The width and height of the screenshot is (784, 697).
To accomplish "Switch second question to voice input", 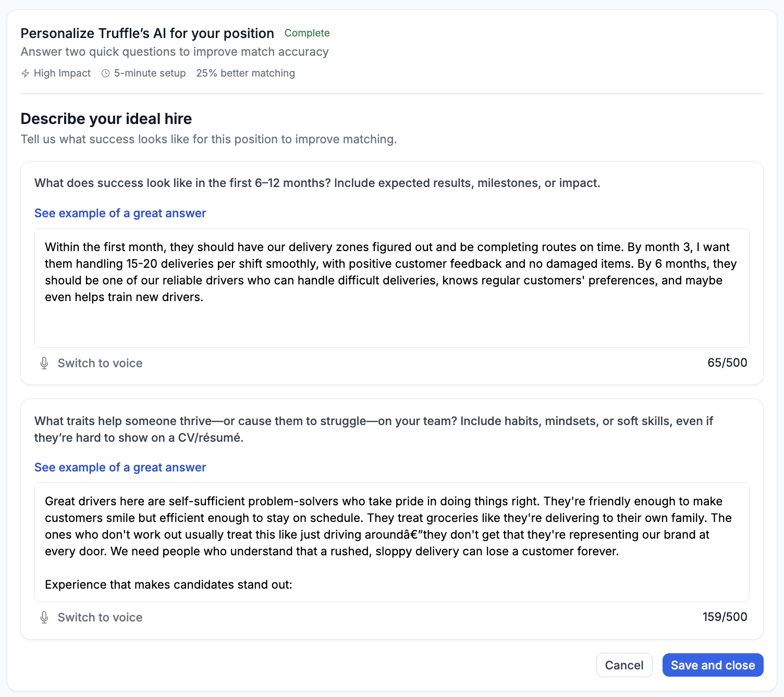I will 91,617.
